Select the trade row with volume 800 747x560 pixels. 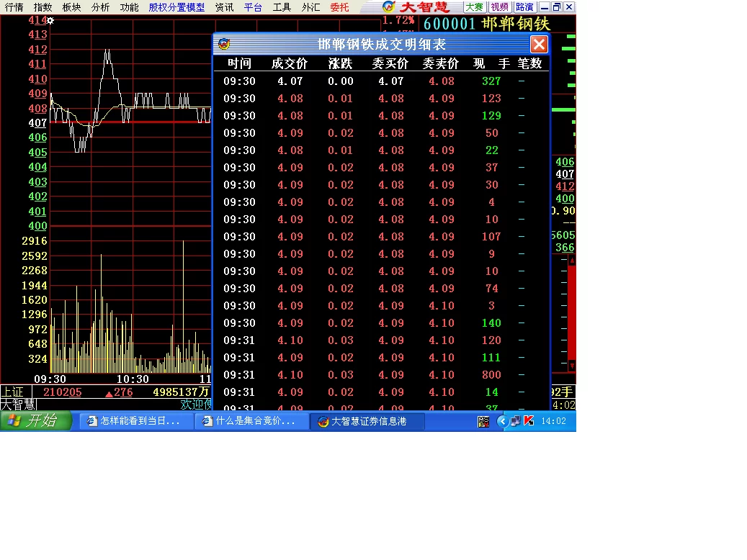pyautogui.click(x=381, y=375)
